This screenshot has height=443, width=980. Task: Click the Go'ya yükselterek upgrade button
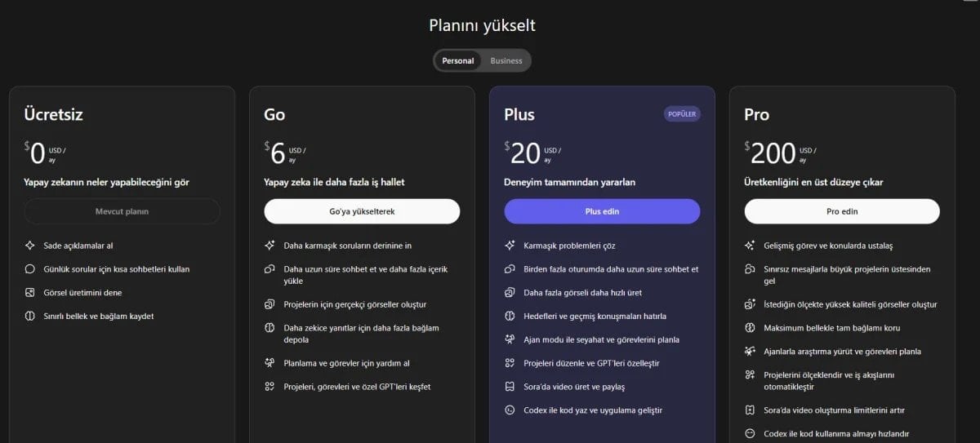pyautogui.click(x=362, y=211)
